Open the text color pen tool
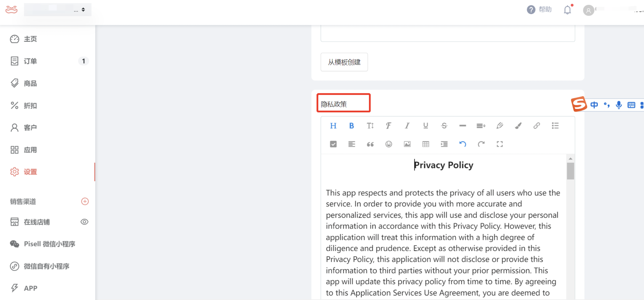This screenshot has height=300, width=644. [499, 126]
